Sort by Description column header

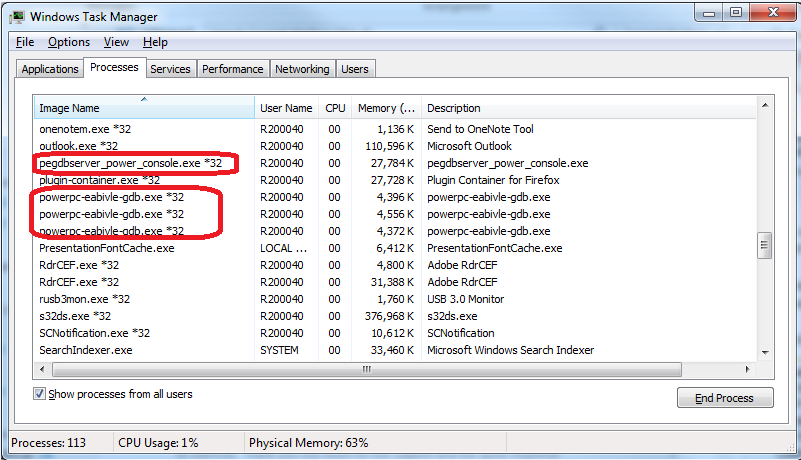[x=588, y=108]
